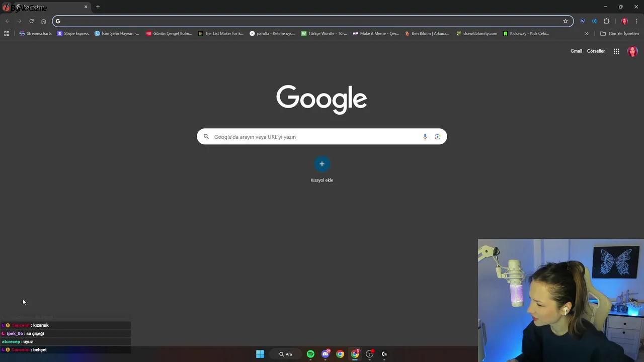Image resolution: width=644 pixels, height=362 pixels.
Task: Open the drawit.blamity.com bookmark
Action: pyautogui.click(x=476, y=34)
